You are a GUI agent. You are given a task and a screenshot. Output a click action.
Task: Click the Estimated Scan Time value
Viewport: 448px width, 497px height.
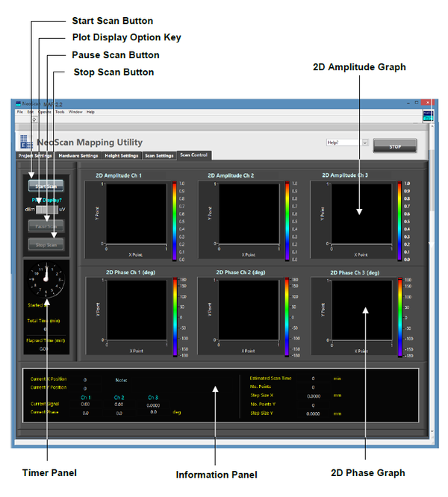click(x=314, y=378)
